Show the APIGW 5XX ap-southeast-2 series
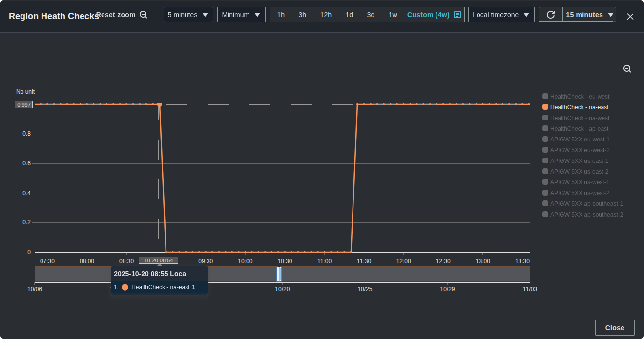This screenshot has width=644, height=339. click(582, 215)
